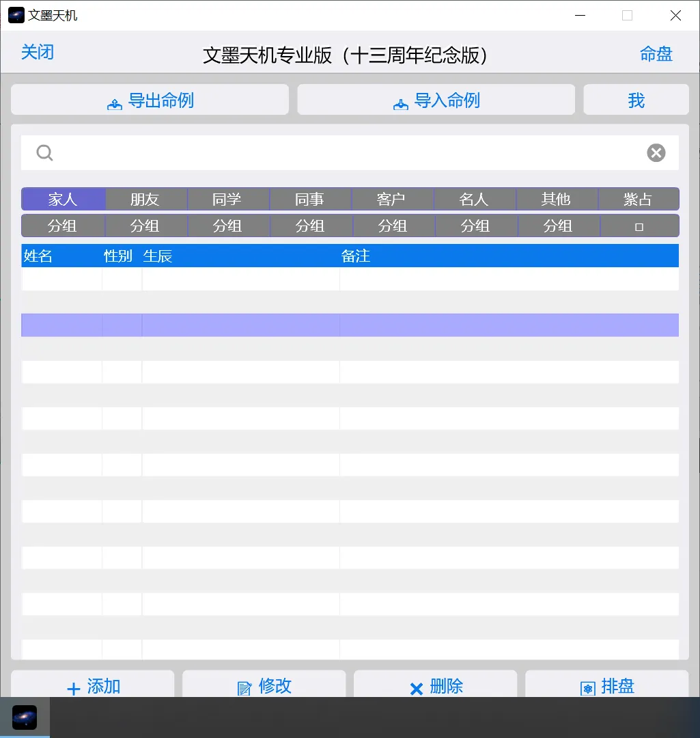Click the 导出命例 export button

150,100
